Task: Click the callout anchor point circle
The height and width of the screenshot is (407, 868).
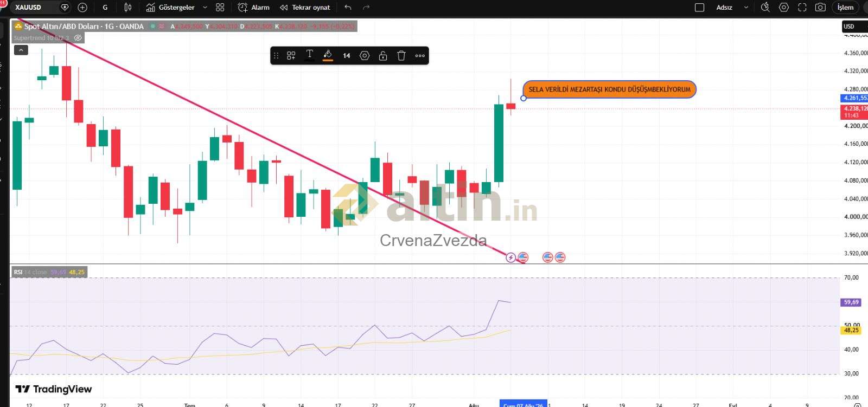Action: coord(523,98)
